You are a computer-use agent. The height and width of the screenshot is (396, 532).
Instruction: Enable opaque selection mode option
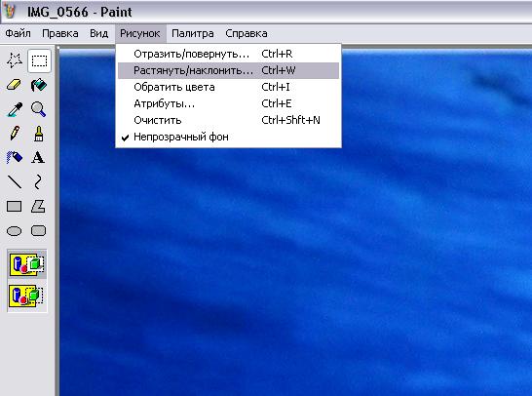pos(27,264)
